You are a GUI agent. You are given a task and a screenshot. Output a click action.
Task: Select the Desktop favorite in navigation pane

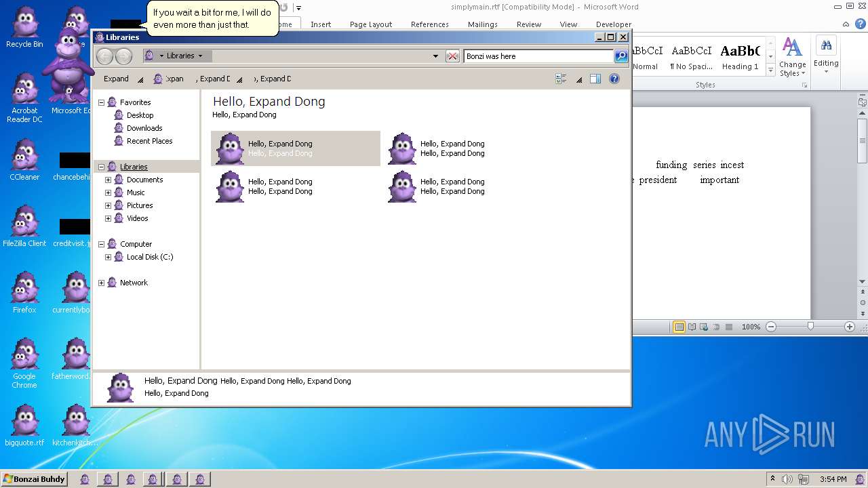click(140, 115)
